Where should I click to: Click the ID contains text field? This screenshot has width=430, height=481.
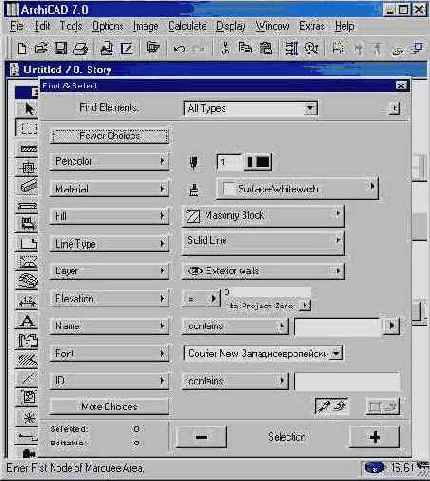click(347, 381)
